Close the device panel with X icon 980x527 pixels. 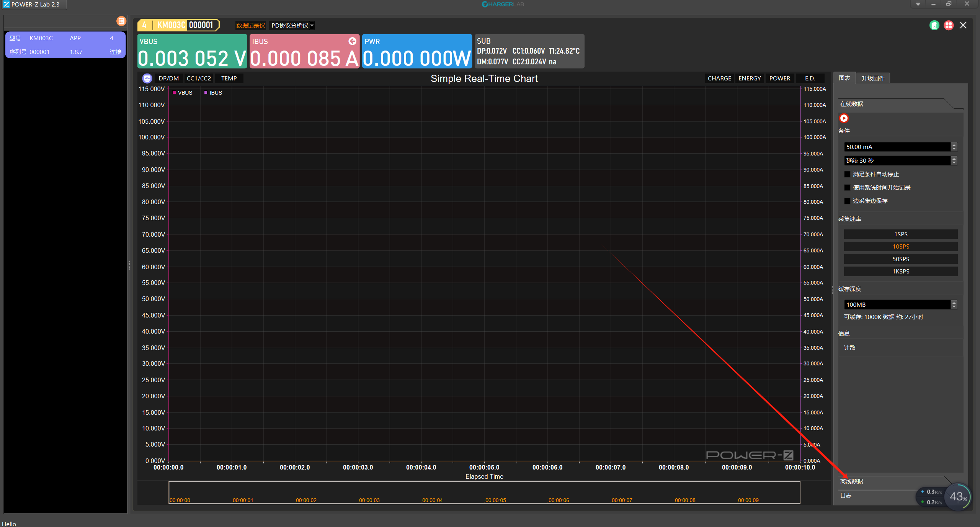point(963,25)
